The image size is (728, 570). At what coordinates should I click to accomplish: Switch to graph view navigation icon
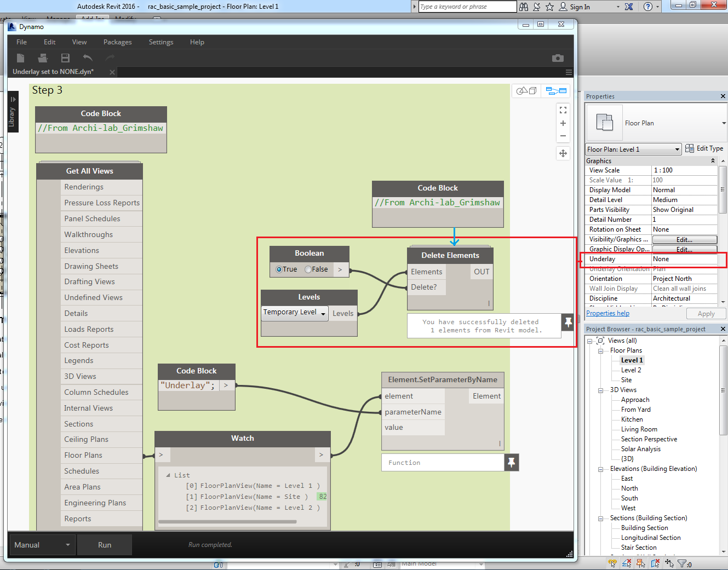point(556,90)
